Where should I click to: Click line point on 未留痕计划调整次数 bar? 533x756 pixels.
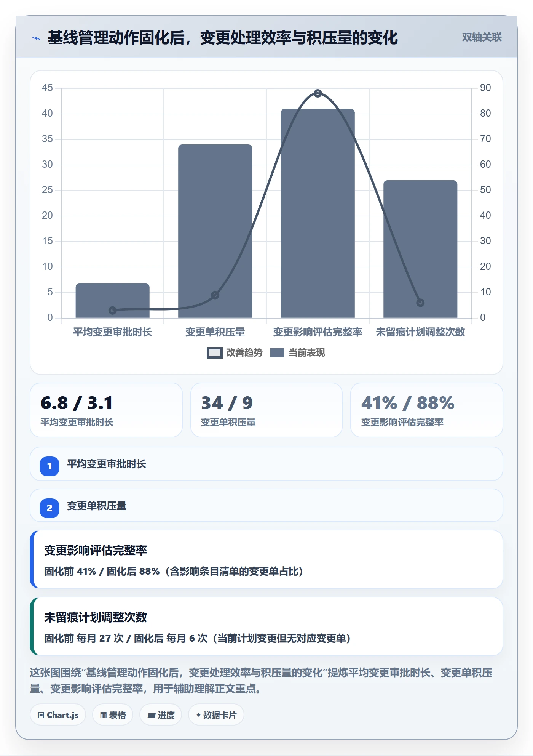click(420, 303)
